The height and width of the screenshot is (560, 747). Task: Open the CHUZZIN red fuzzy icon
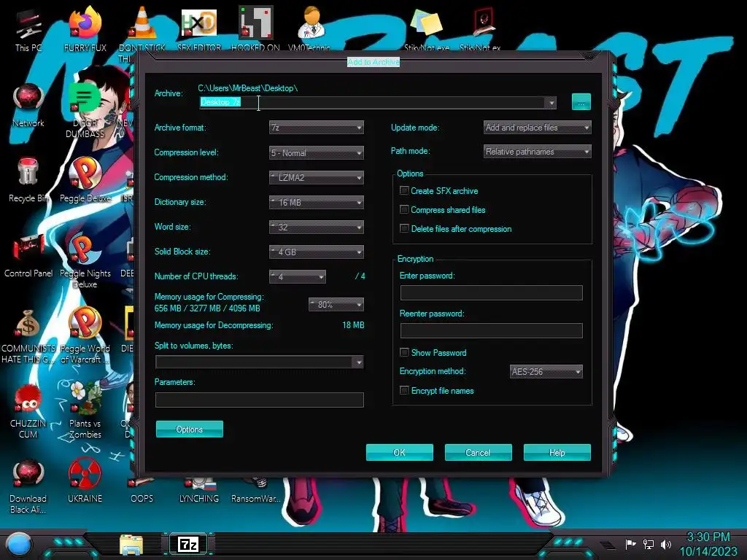pyautogui.click(x=28, y=411)
